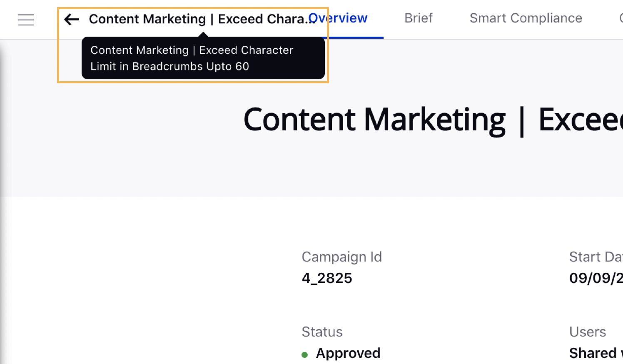Click the large Content Marketing page heading

click(x=433, y=120)
